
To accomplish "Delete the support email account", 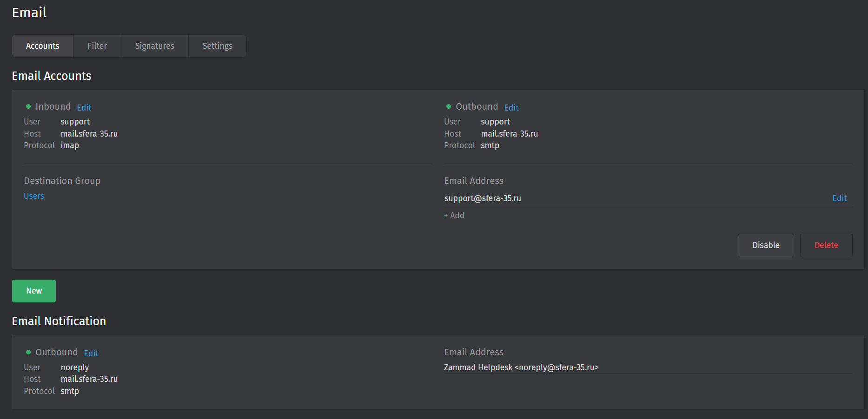I will click(x=826, y=245).
